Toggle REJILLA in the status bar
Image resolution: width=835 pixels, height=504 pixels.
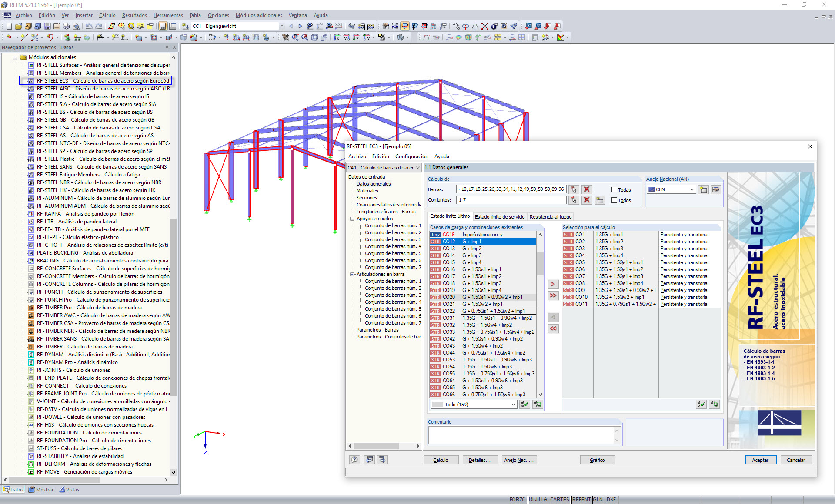point(538,500)
